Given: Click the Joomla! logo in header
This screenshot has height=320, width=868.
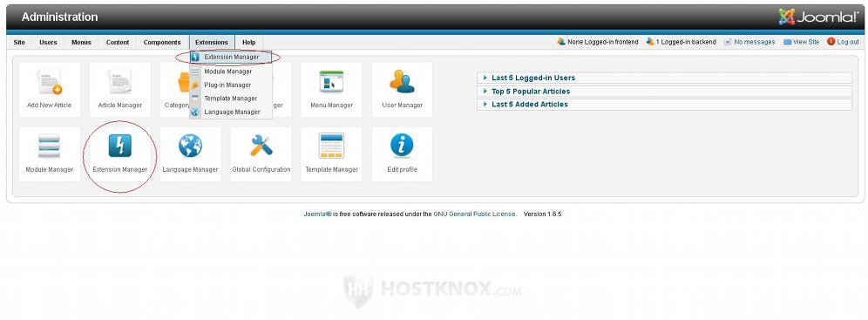Looking at the screenshot, I should [x=818, y=17].
